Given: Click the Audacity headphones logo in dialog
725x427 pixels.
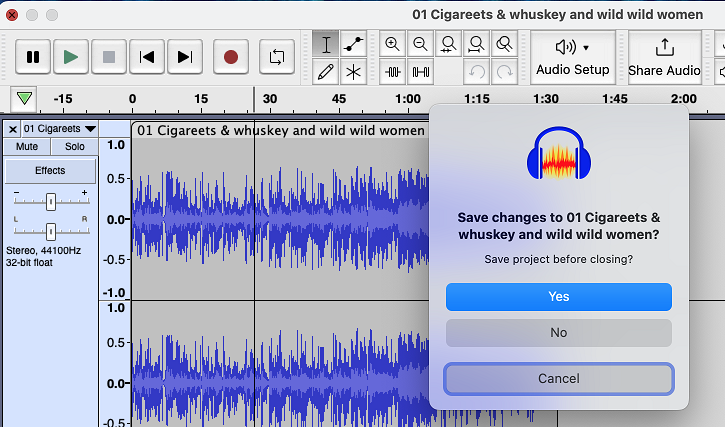Looking at the screenshot, I should (559, 153).
